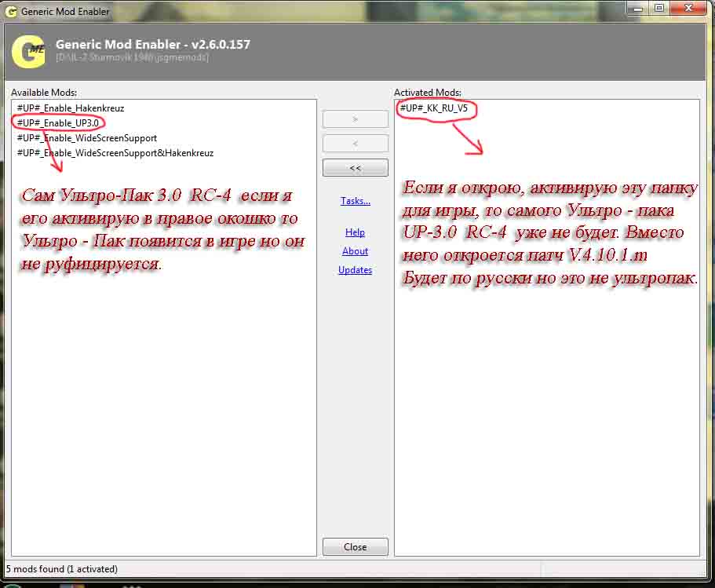
Task: Click the 'Activated Mods:' label
Action: (428, 93)
